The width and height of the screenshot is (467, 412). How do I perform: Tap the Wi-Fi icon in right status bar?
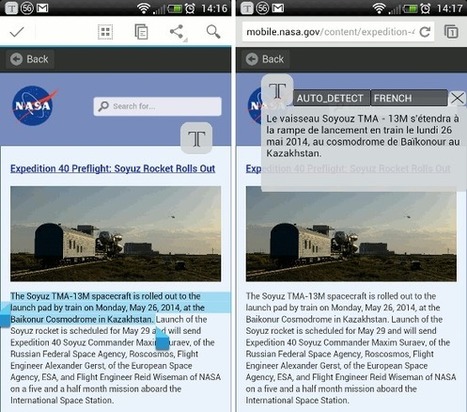click(379, 8)
